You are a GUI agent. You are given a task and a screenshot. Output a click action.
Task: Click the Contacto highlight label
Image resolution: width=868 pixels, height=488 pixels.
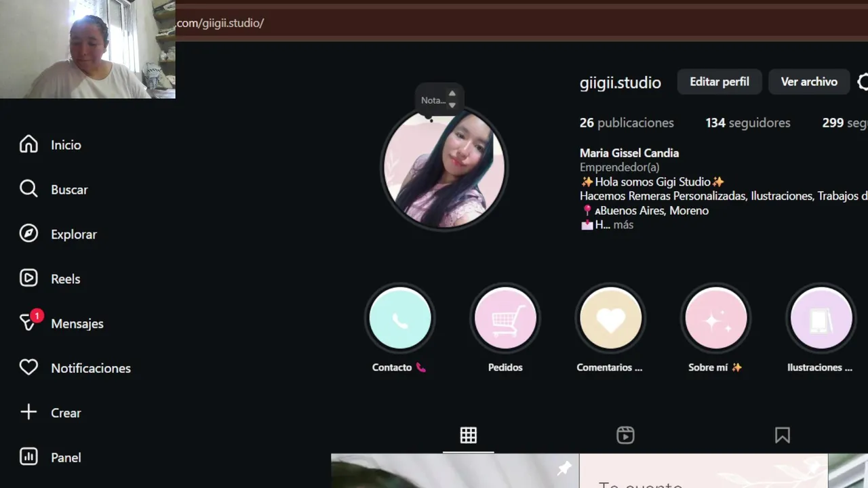click(x=399, y=367)
